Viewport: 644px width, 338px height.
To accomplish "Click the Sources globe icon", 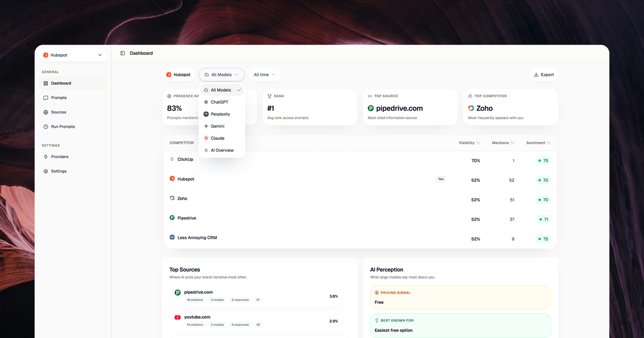I will pyautogui.click(x=46, y=112).
